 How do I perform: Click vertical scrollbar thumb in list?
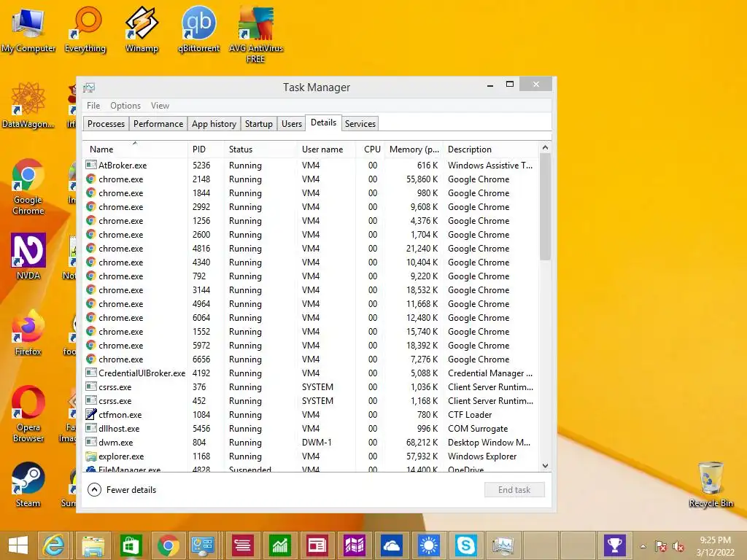(x=545, y=206)
